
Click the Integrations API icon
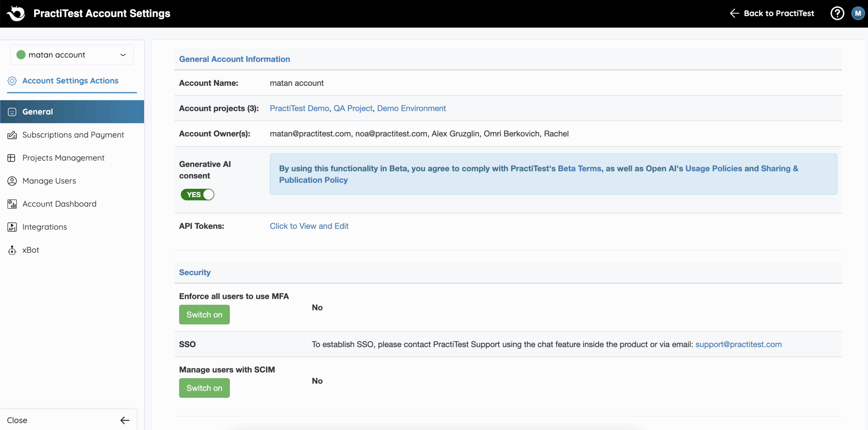(x=12, y=227)
